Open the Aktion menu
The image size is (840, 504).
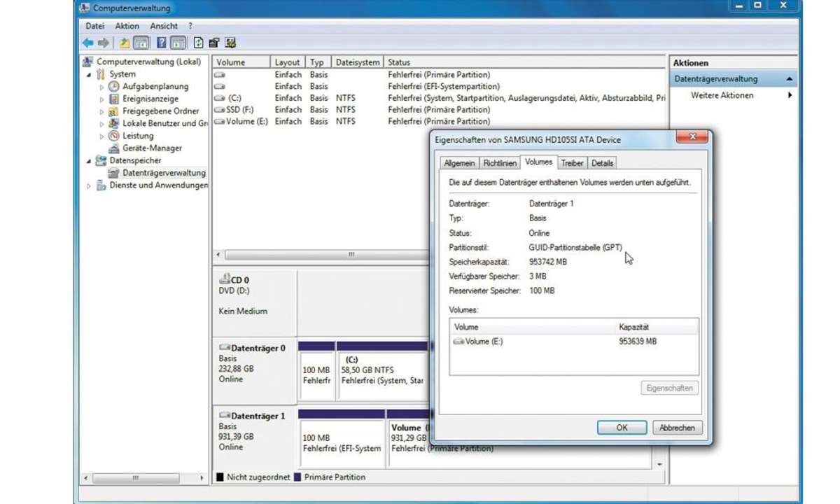(127, 26)
